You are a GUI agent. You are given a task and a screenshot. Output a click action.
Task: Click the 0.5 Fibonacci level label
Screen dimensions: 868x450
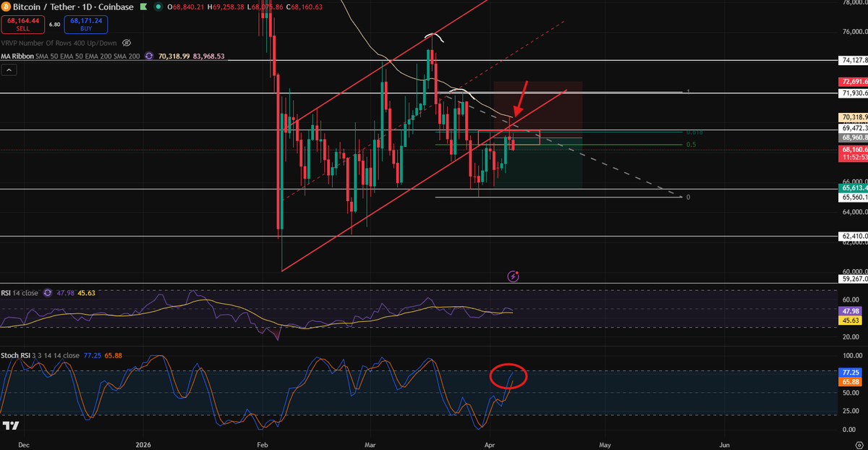pos(691,145)
